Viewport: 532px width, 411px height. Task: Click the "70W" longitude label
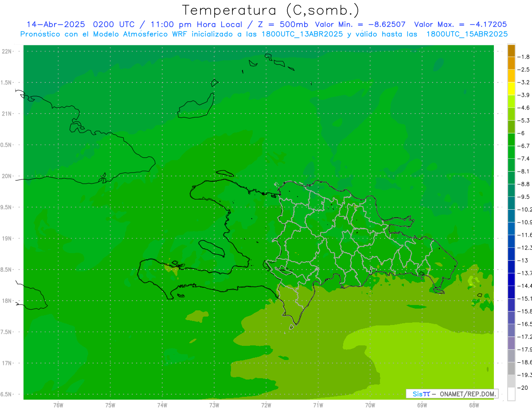(370, 405)
